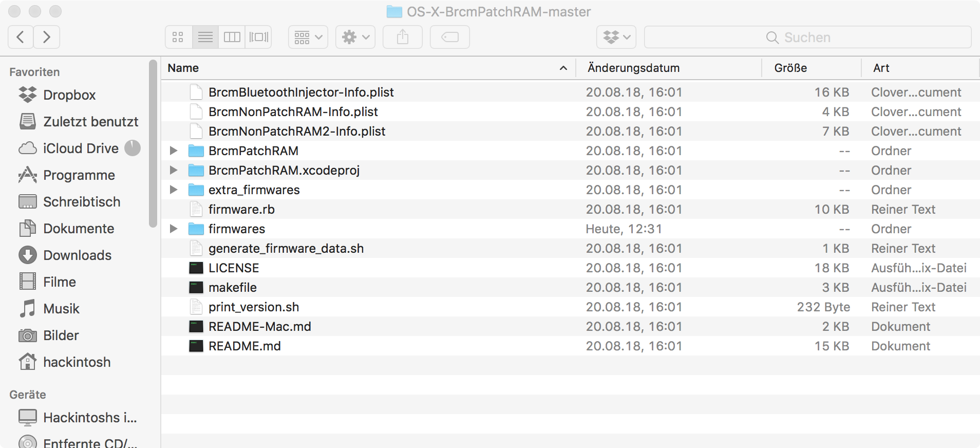980x448 pixels.
Task: Switch to icon view
Action: click(178, 37)
